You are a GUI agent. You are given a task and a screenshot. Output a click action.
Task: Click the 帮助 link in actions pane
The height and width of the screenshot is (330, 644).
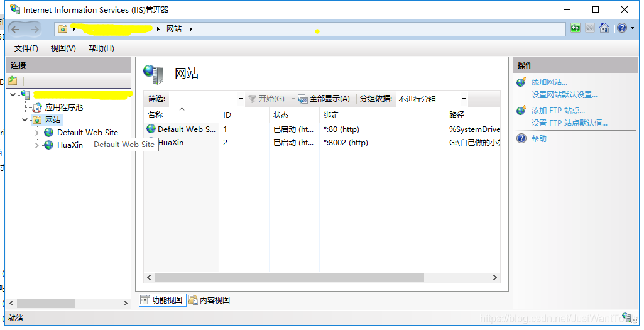539,138
